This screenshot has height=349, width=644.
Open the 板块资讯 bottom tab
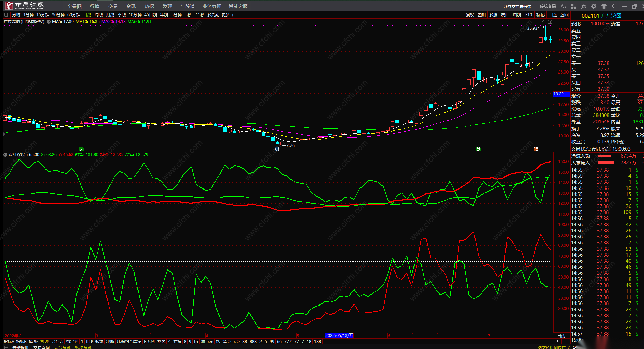[83, 347]
